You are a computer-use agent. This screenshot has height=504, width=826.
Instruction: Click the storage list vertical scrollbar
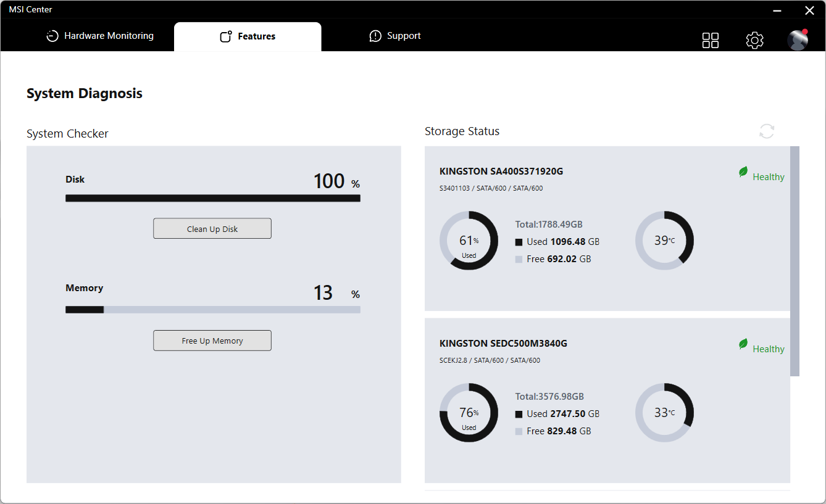(795, 260)
